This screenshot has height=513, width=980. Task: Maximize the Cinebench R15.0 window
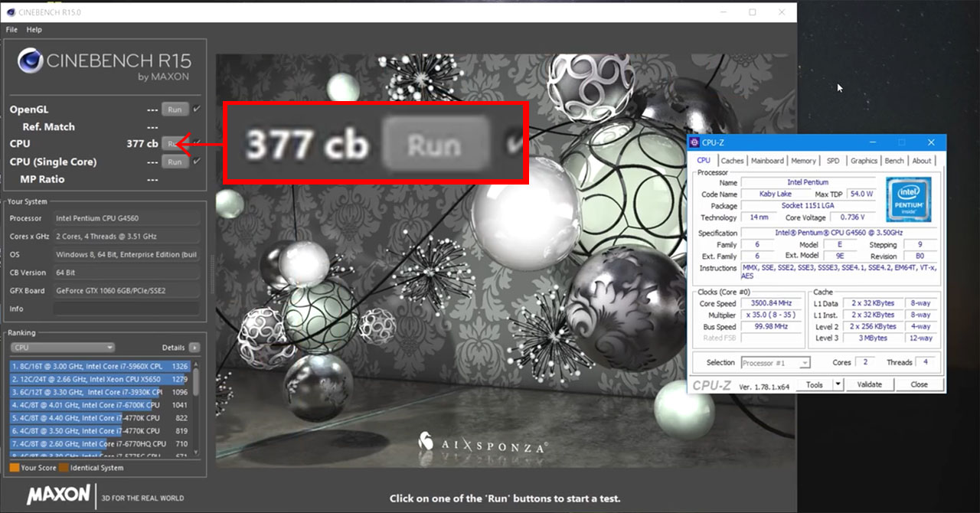(x=752, y=12)
